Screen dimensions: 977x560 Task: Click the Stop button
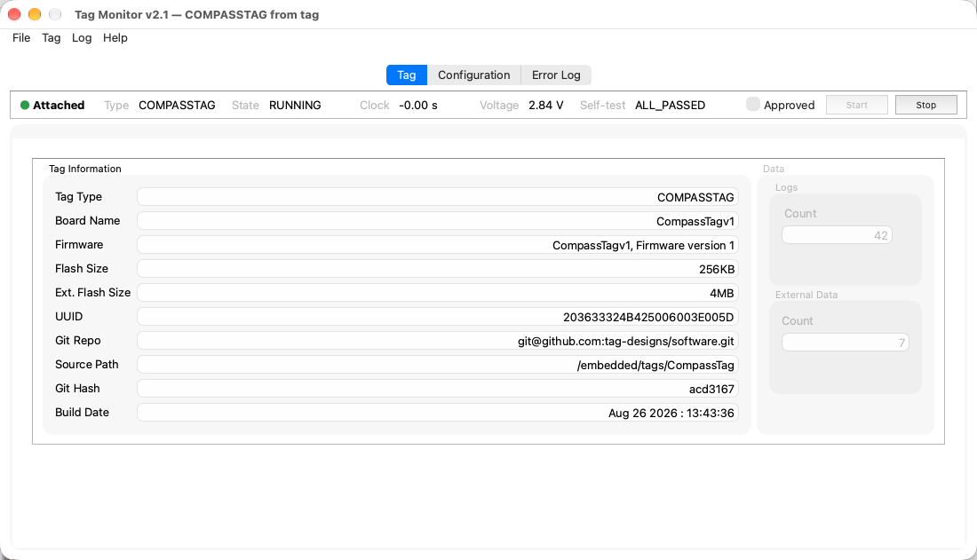point(925,105)
